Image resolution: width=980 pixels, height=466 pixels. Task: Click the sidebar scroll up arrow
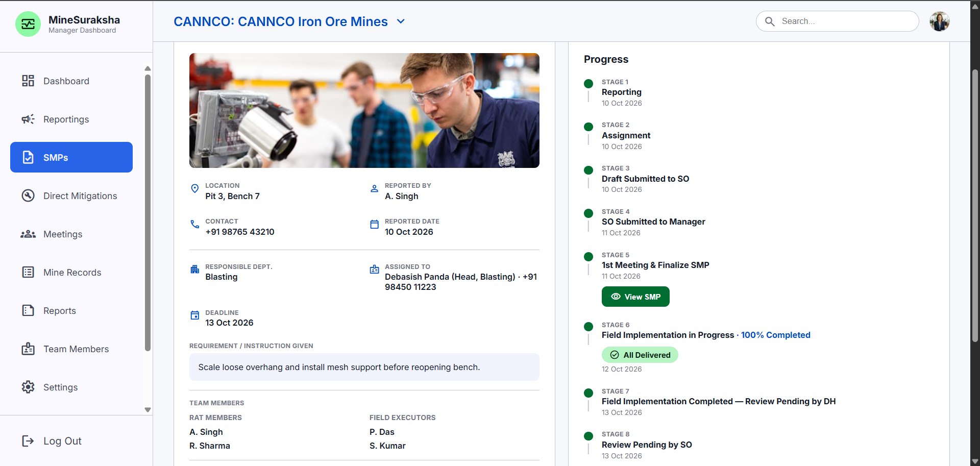[x=148, y=68]
